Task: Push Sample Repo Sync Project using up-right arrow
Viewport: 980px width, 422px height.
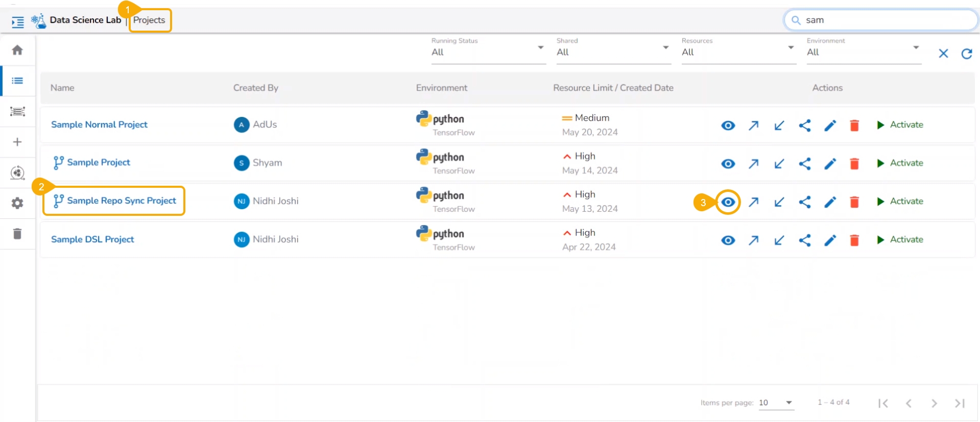Action: 753,202
